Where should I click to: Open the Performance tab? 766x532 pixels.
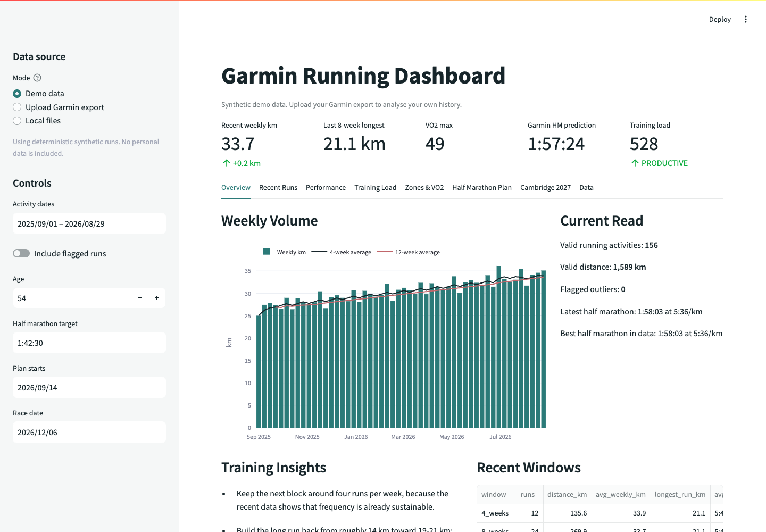[x=326, y=187]
